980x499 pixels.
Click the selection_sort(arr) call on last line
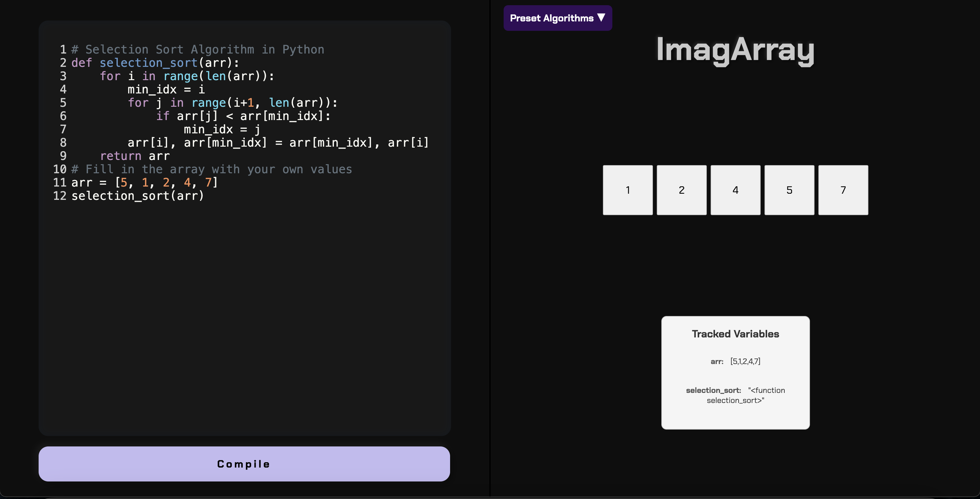tap(138, 196)
